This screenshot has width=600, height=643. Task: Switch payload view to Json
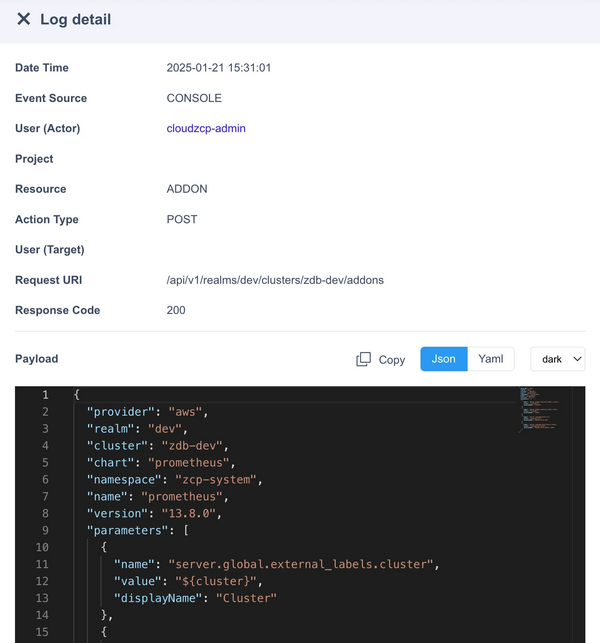444,359
